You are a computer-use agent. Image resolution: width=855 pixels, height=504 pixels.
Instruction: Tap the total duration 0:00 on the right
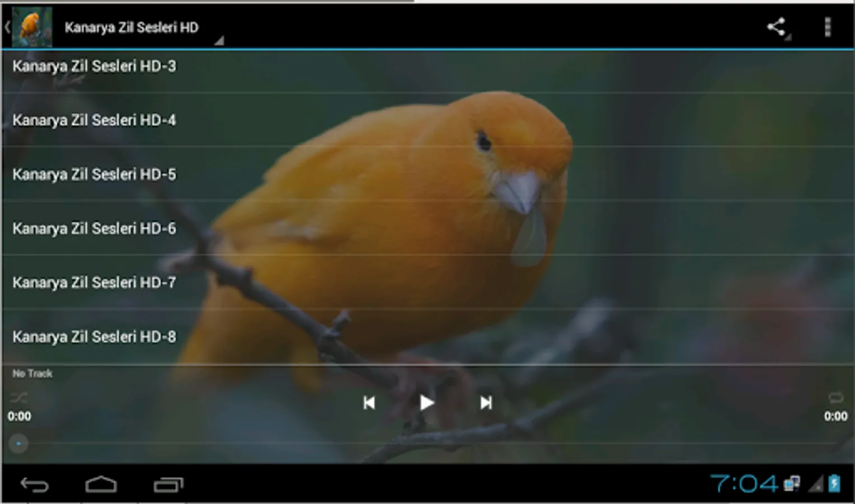pyautogui.click(x=835, y=416)
